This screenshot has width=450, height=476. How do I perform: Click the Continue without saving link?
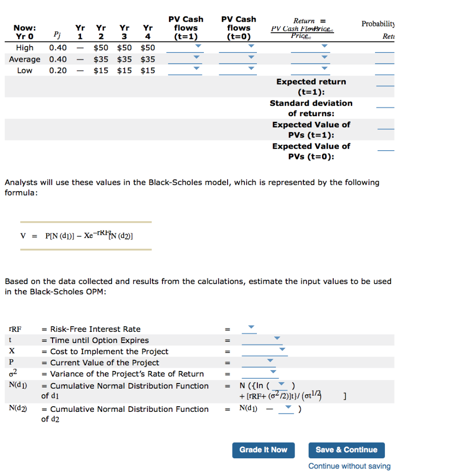point(349,466)
